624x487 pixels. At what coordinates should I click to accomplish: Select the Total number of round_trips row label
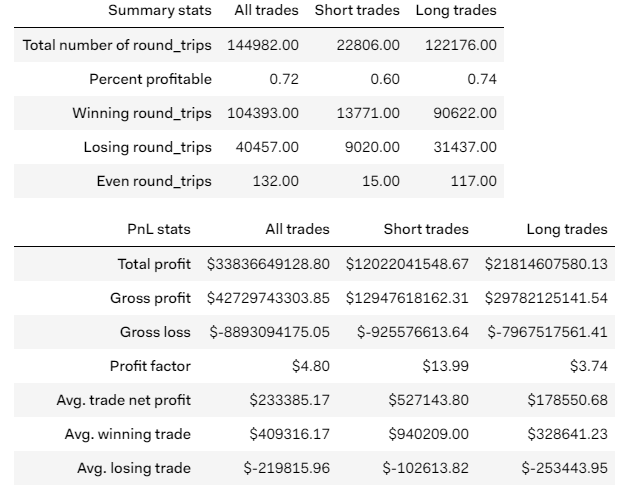tap(118, 45)
